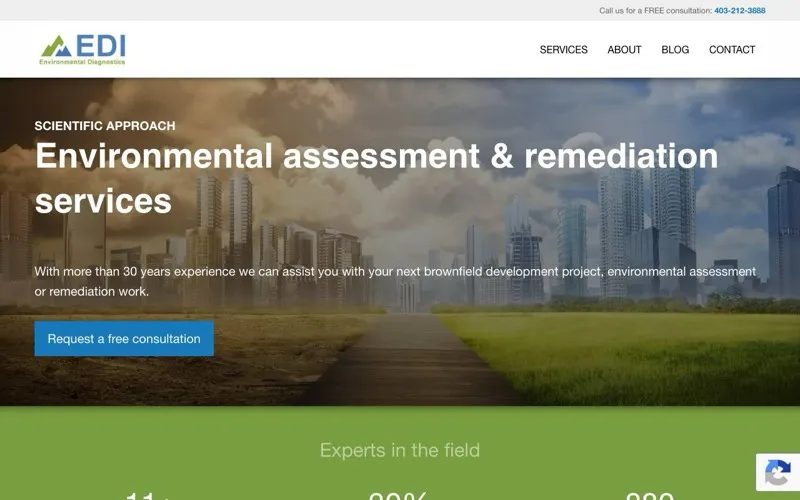Click the 403-212-3888 phone number link
This screenshot has width=800, height=500.
[x=740, y=10]
